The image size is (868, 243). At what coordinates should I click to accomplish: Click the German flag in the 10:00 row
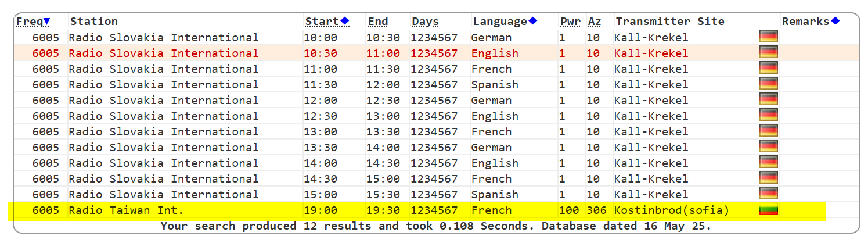click(x=768, y=37)
